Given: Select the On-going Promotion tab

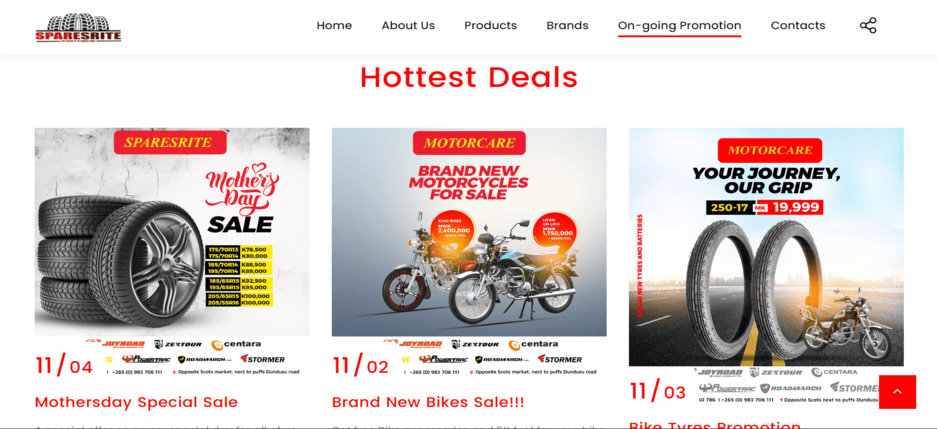Looking at the screenshot, I should click(679, 26).
